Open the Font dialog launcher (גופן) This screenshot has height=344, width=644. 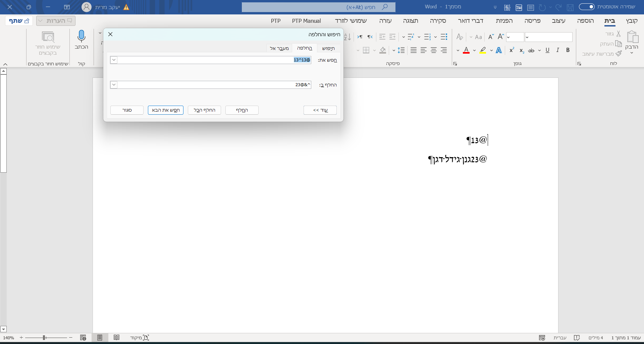pyautogui.click(x=455, y=64)
